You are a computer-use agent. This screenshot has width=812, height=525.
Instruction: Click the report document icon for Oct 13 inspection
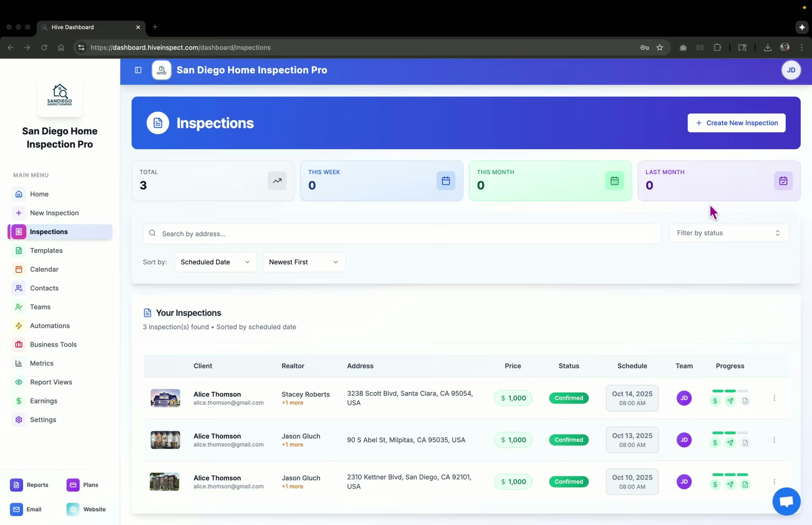click(x=745, y=443)
